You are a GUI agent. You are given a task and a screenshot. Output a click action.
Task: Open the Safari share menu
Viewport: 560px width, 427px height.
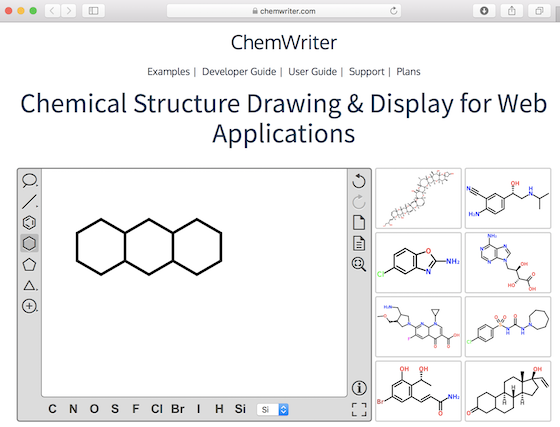pos(512,11)
